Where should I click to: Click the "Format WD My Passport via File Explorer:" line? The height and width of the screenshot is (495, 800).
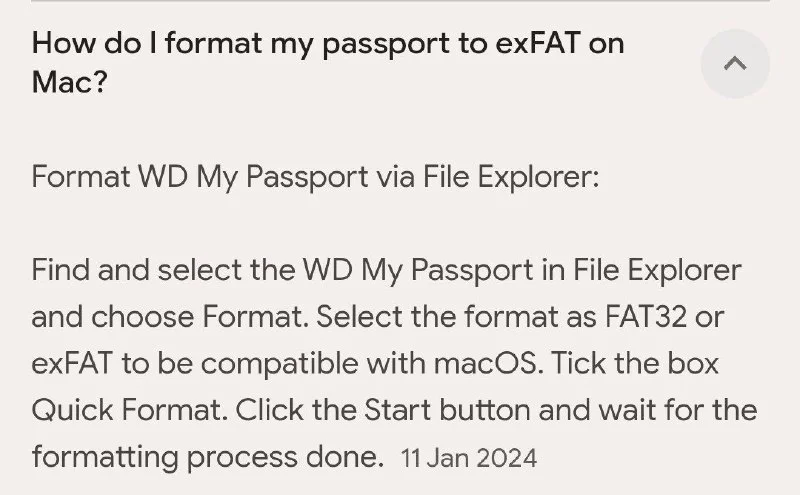[x=315, y=178]
